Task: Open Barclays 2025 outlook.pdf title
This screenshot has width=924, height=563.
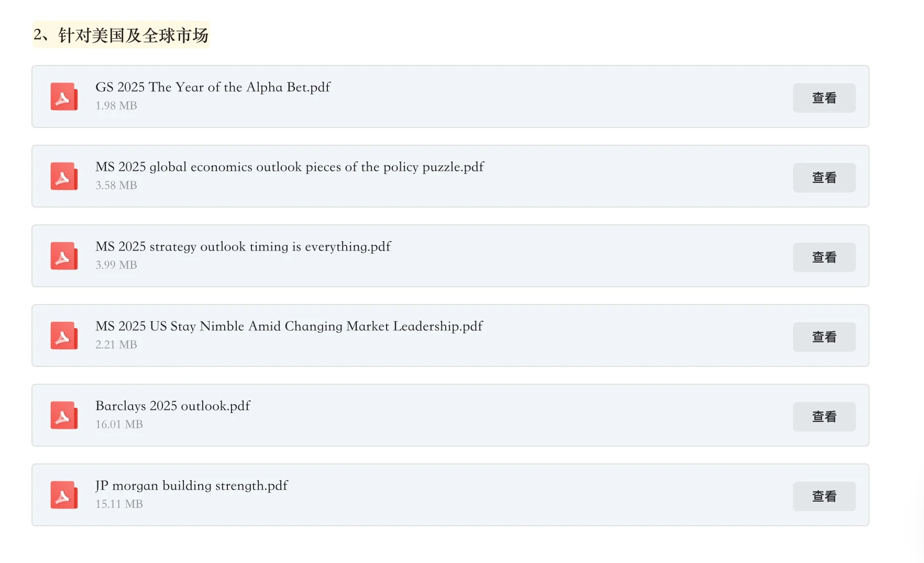Action: 173,406
